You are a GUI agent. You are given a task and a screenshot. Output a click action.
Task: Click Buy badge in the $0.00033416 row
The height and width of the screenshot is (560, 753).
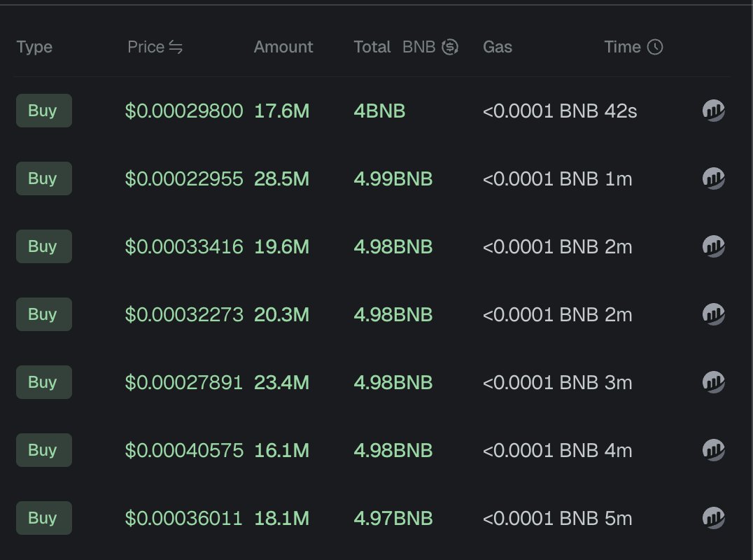pyautogui.click(x=43, y=246)
